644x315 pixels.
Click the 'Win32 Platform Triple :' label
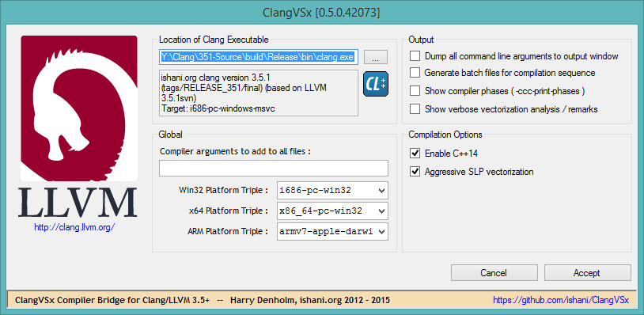click(x=223, y=190)
